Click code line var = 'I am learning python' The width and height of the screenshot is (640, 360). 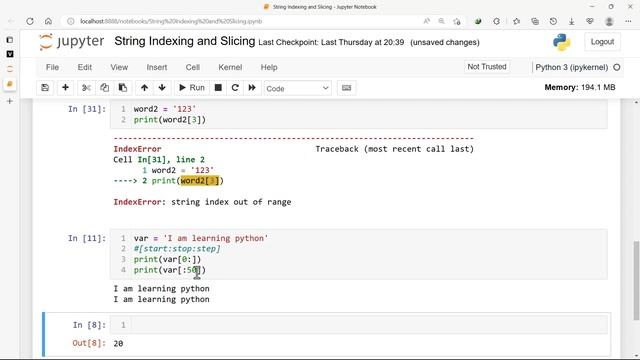pos(201,238)
